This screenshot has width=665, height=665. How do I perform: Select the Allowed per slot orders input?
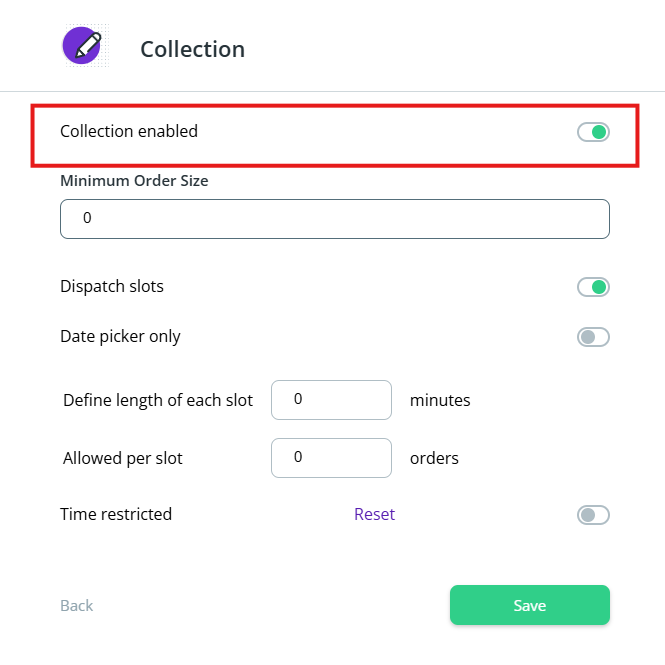coord(331,458)
